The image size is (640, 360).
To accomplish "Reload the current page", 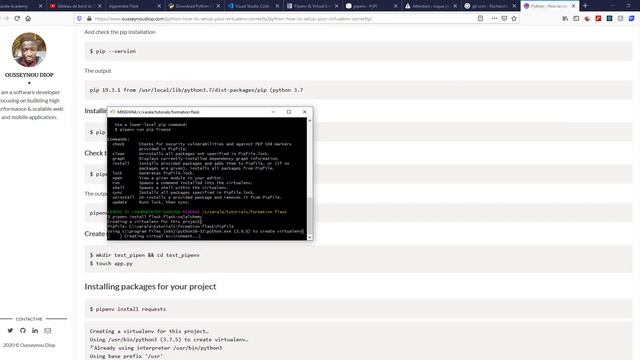I will (x=17, y=18).
